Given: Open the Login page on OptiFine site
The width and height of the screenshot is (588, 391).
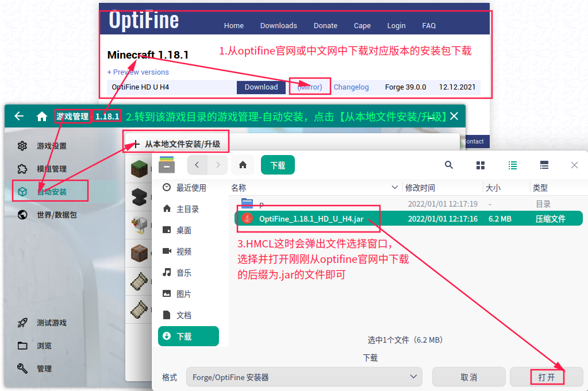Looking at the screenshot, I should [x=397, y=25].
